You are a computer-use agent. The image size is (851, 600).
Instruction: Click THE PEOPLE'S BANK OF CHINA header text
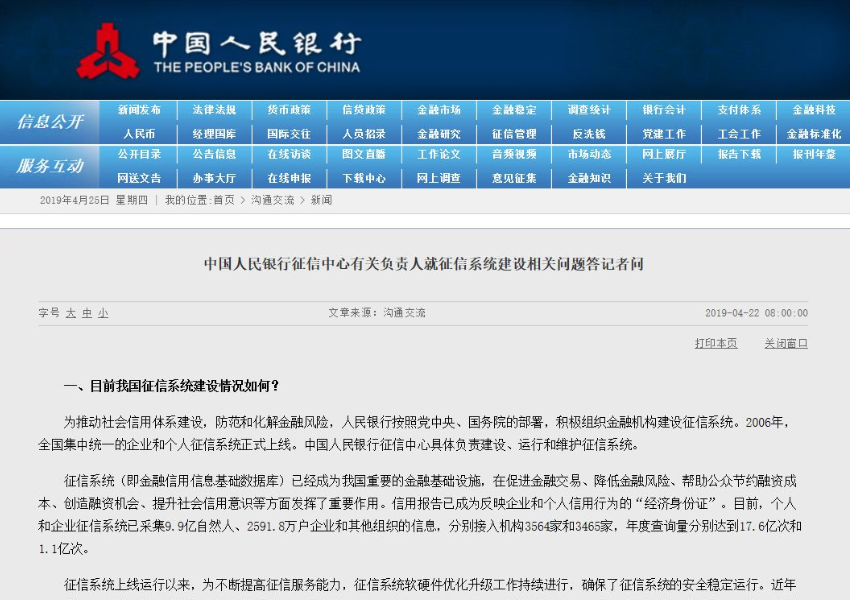click(x=257, y=68)
